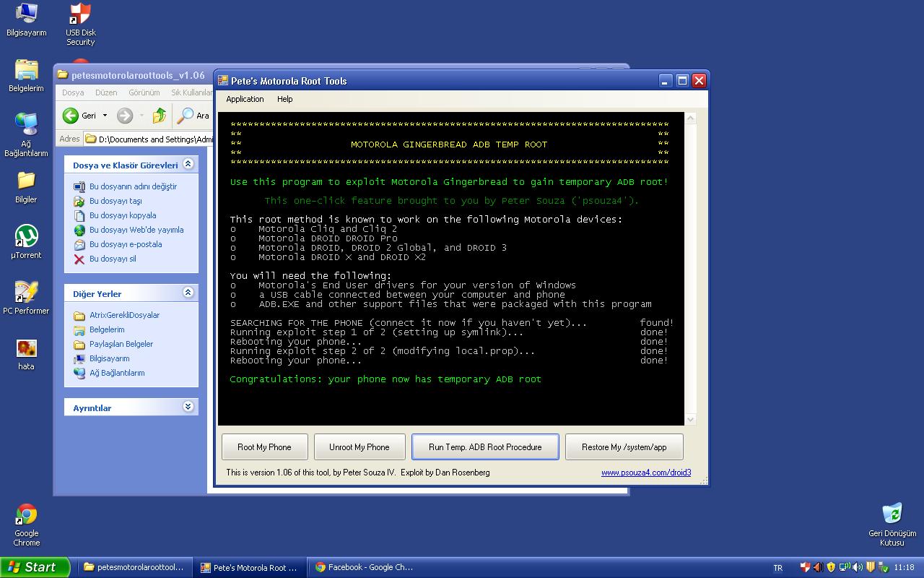Launch USB Disk Security shortcut

tap(81, 24)
